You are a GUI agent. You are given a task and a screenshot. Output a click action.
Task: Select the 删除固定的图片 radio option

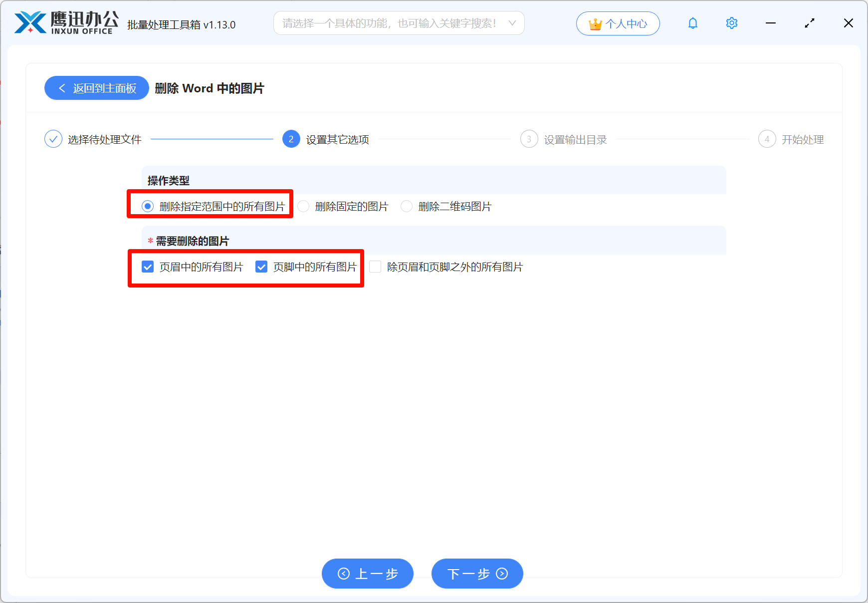[x=303, y=206]
